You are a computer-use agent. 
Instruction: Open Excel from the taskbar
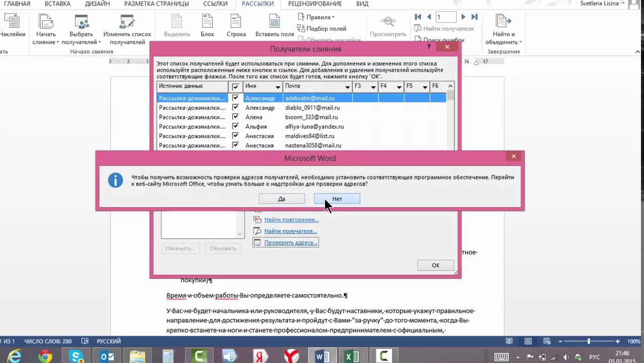pos(351,356)
